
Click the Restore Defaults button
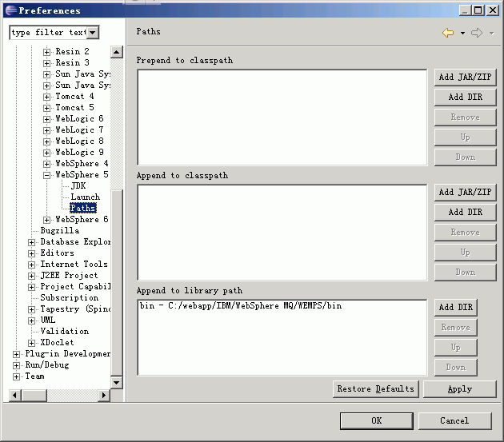point(376,389)
